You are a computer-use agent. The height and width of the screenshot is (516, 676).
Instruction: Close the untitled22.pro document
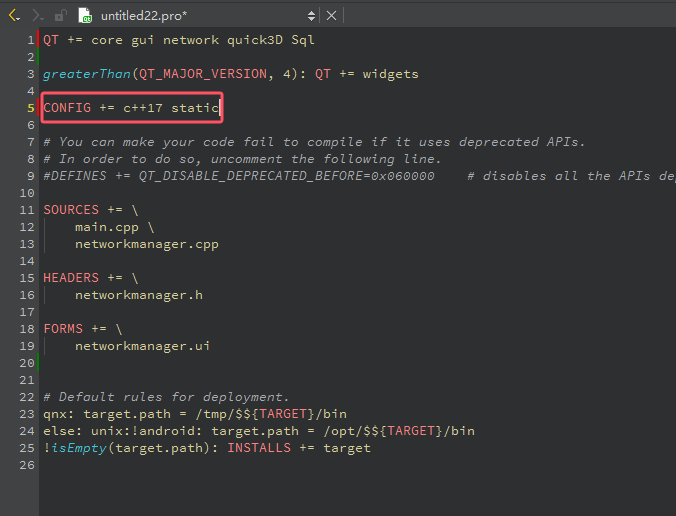coord(331,15)
